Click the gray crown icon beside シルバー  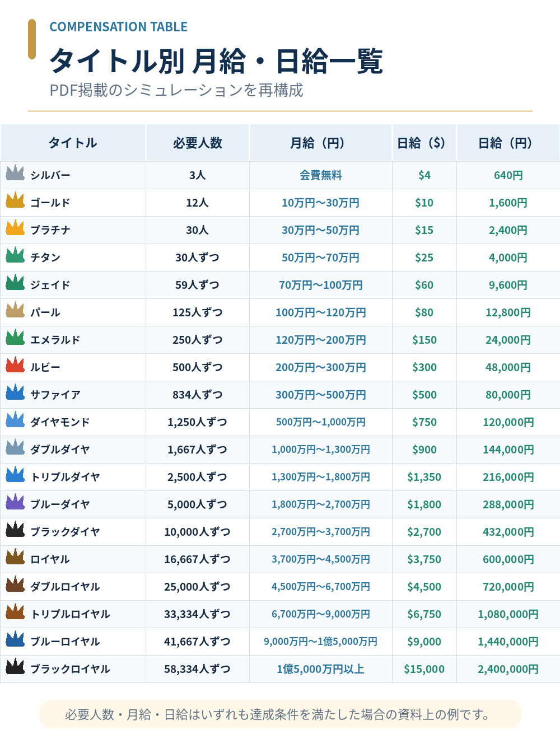point(15,173)
